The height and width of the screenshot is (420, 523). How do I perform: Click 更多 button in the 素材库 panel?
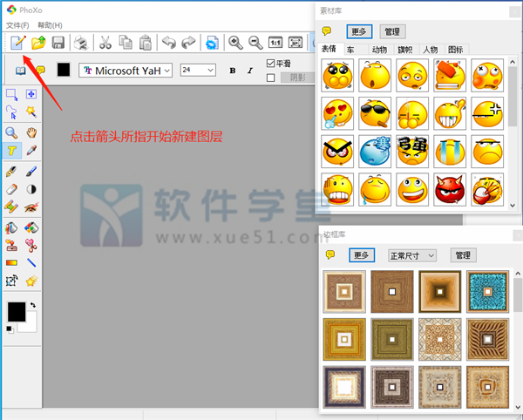tap(359, 31)
